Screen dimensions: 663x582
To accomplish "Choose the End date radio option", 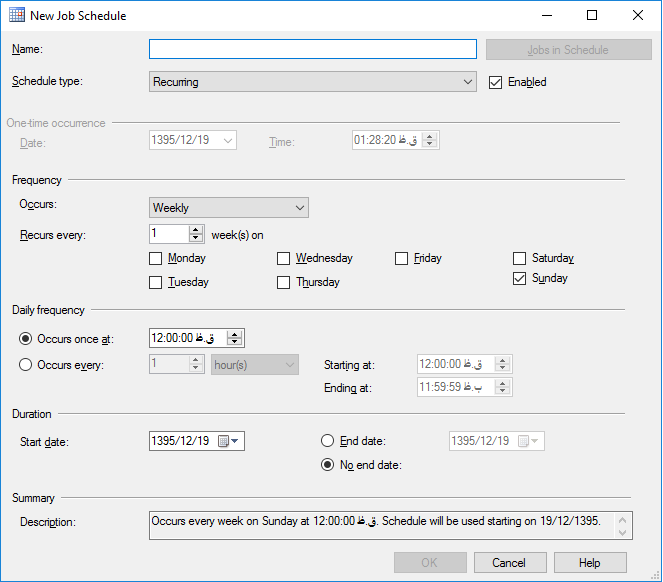I will (x=327, y=441).
